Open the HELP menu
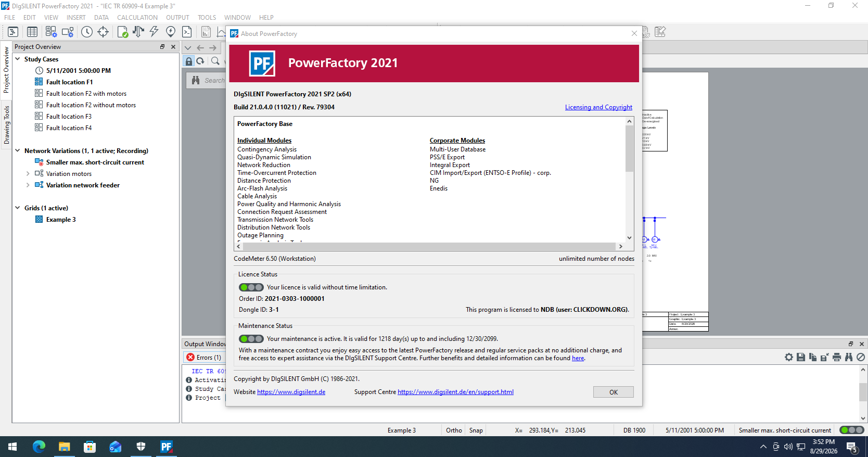 tap(266, 17)
